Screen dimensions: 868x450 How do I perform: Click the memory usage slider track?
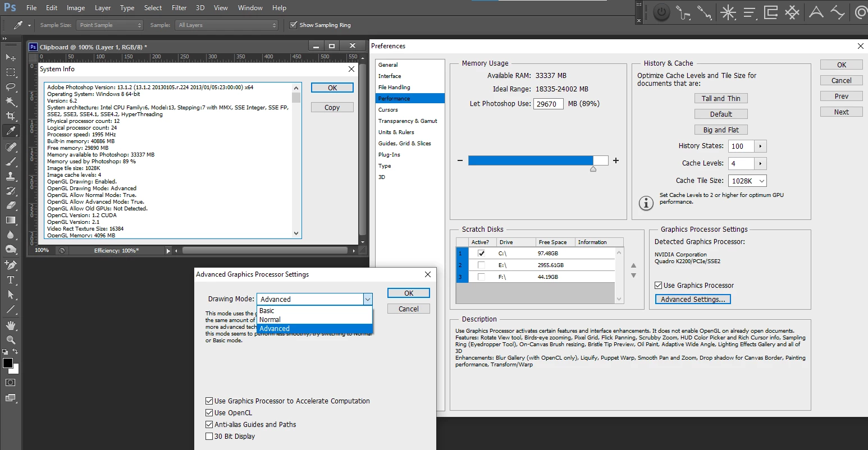pyautogui.click(x=538, y=160)
